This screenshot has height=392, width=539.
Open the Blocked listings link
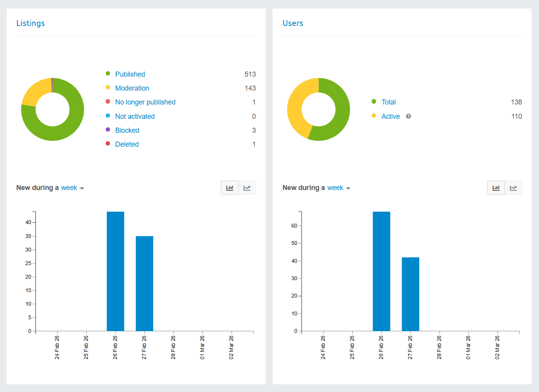pyautogui.click(x=127, y=130)
